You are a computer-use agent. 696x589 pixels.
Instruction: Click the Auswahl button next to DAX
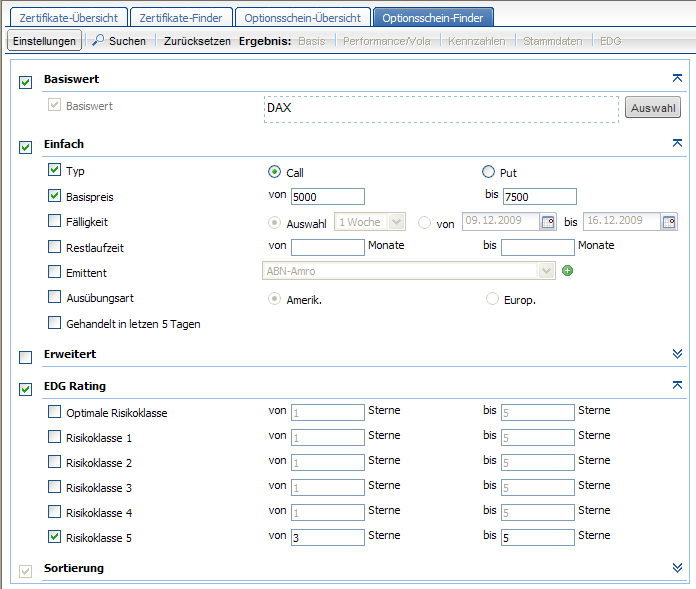[652, 108]
